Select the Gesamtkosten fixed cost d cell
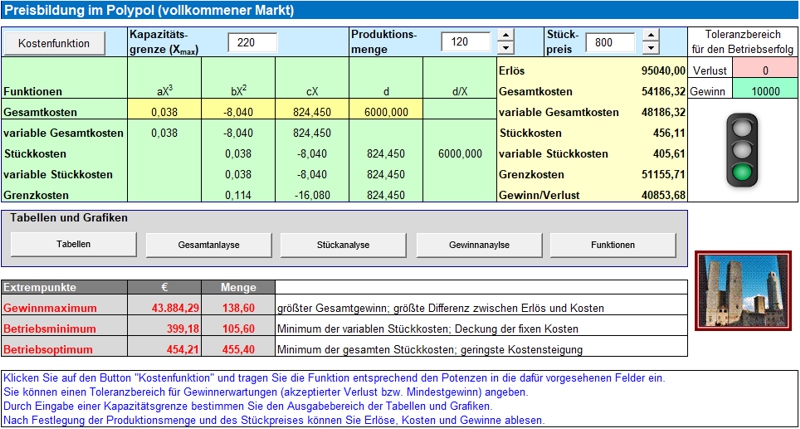 386,112
